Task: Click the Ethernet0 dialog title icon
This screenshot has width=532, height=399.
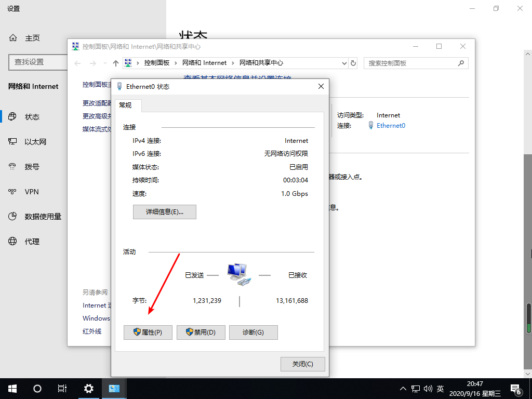Action: (x=119, y=87)
